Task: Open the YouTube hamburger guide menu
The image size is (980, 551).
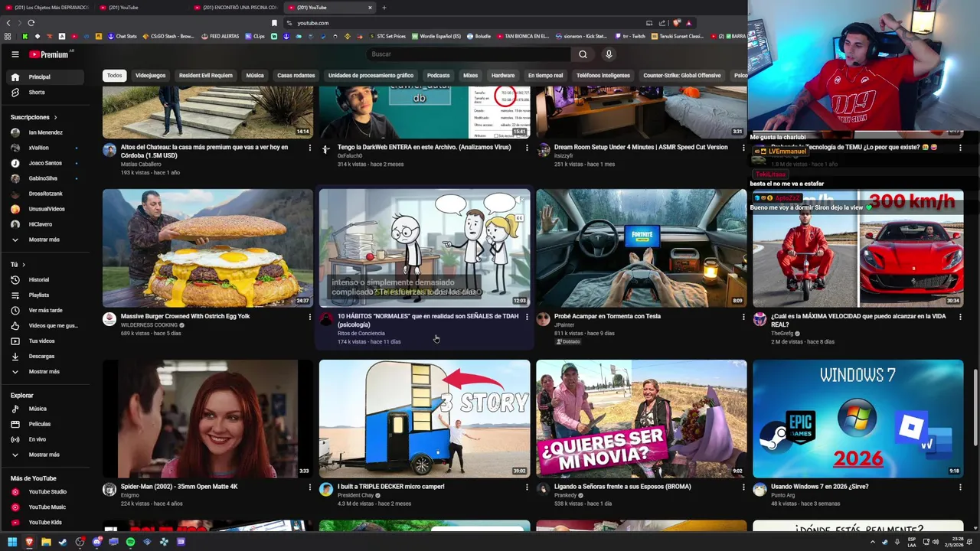Action: point(15,54)
